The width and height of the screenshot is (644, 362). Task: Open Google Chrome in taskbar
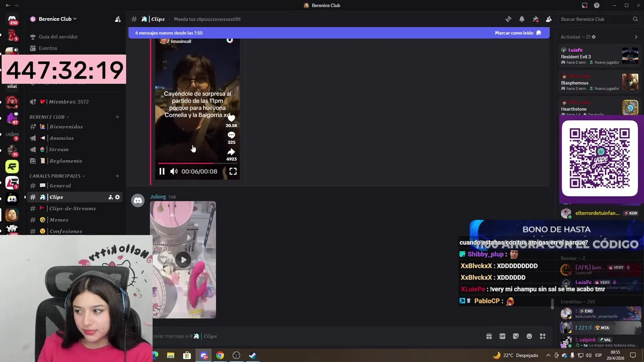pyautogui.click(x=220, y=355)
